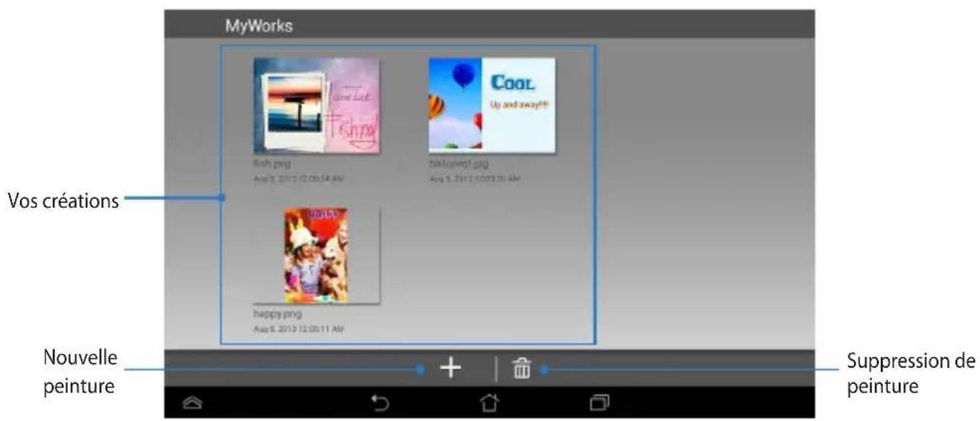
Task: Open the fish.png beach polaroid thumbnail
Action: (x=317, y=106)
